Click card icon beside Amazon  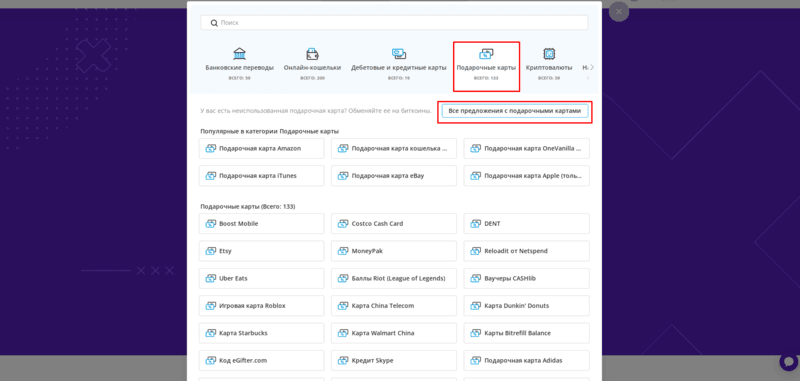pyautogui.click(x=211, y=148)
